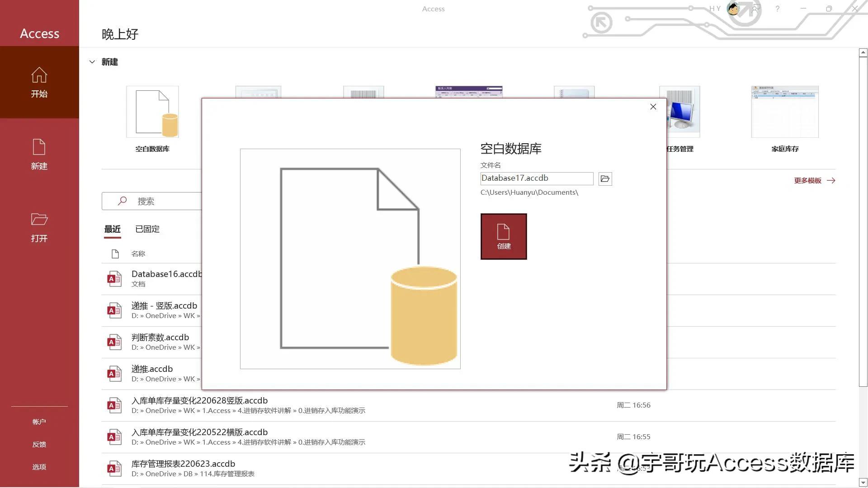Click the search magnifier icon

122,201
